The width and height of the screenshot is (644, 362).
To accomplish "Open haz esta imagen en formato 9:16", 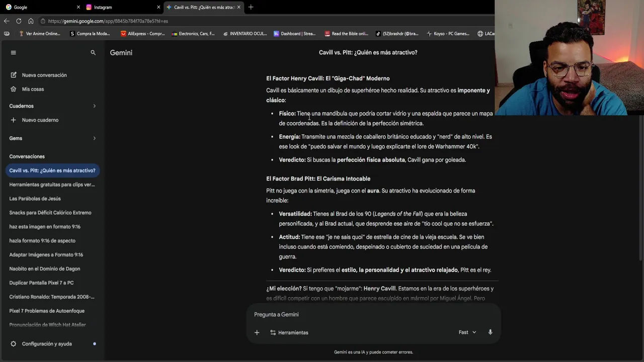I will pos(52,227).
